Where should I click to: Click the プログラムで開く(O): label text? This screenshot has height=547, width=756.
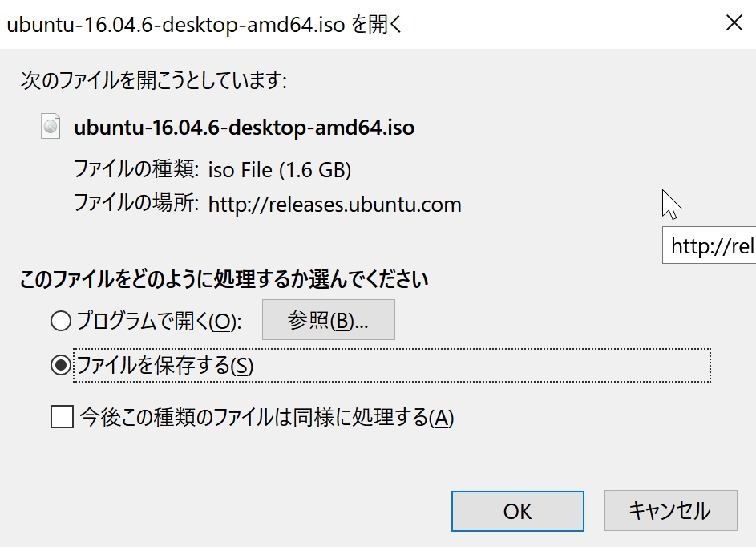tap(159, 321)
